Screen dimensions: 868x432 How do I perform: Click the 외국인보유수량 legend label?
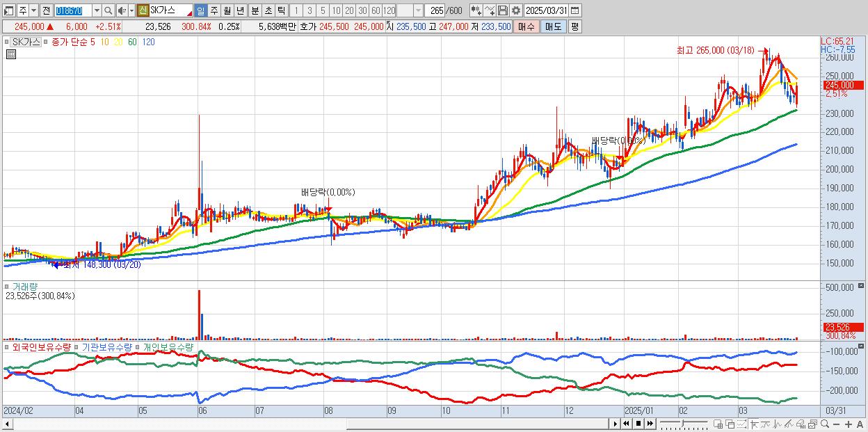point(42,346)
